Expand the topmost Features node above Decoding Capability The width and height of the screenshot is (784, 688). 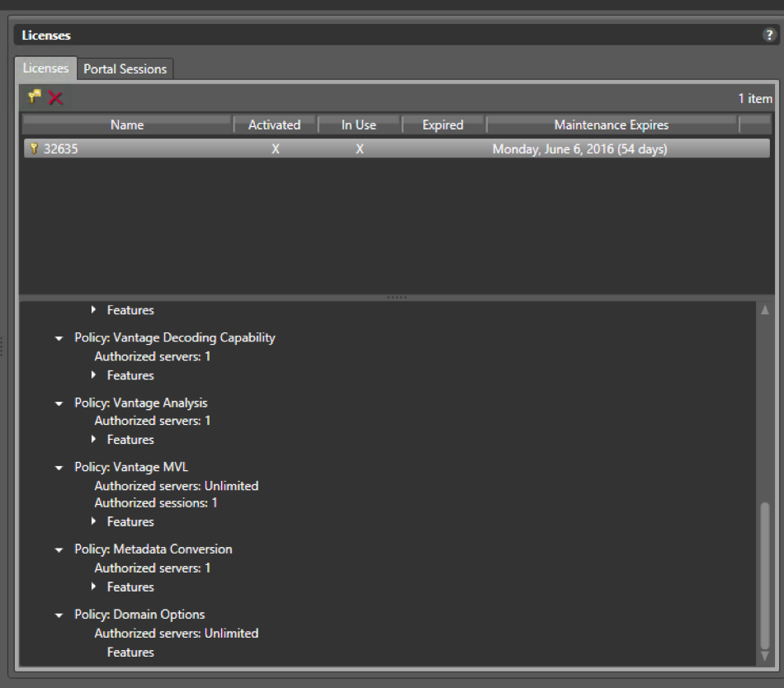click(93, 310)
